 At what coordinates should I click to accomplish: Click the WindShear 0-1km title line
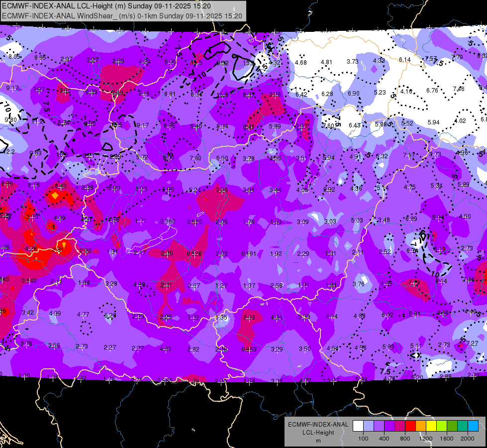[122, 16]
